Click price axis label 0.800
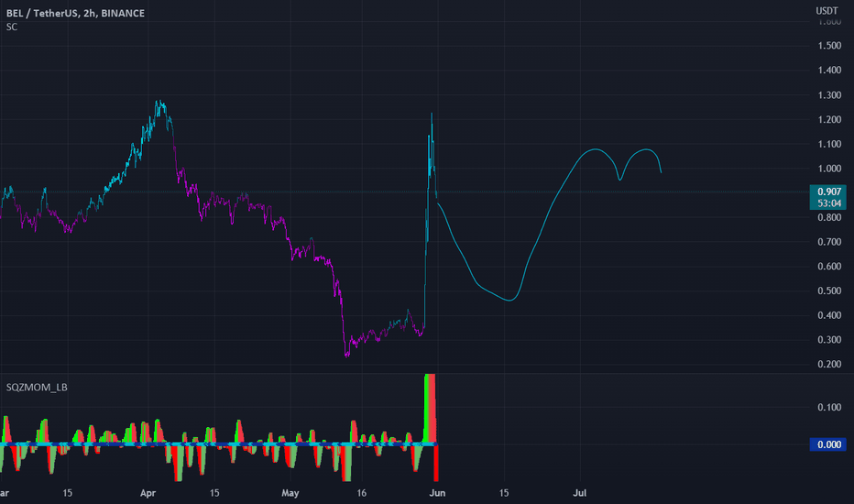Viewport: 854px width, 504px height. [829, 217]
